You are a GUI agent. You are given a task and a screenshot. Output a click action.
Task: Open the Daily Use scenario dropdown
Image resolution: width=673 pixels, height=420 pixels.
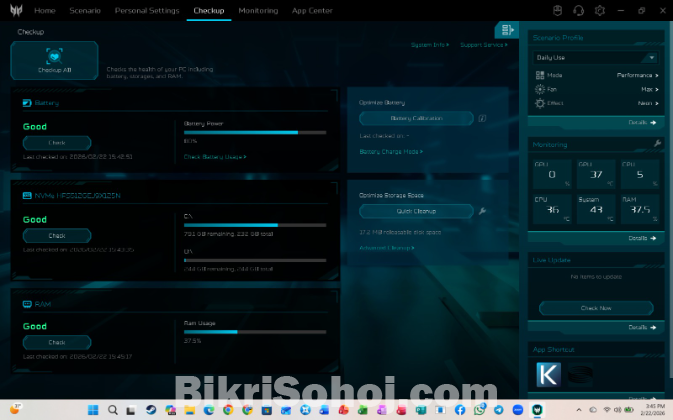[595, 57]
